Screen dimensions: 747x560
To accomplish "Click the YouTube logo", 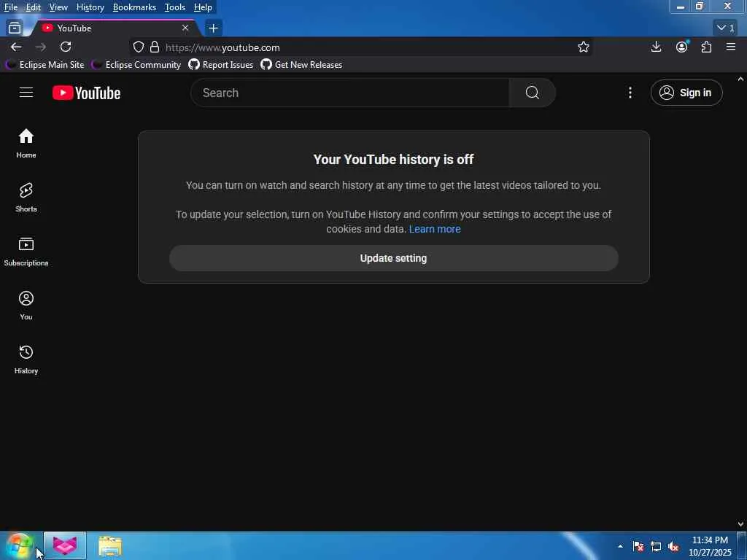I will (x=86, y=93).
